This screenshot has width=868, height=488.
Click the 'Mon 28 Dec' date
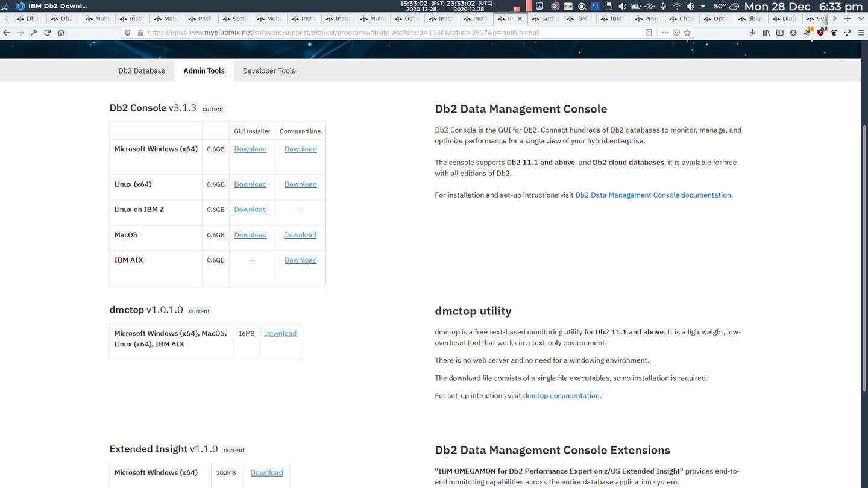pos(777,7)
